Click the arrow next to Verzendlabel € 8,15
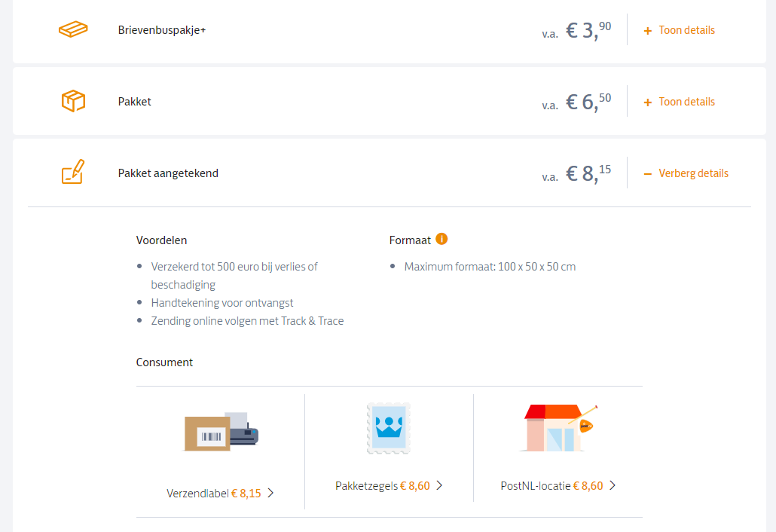The width and height of the screenshot is (776, 532). [x=270, y=493]
